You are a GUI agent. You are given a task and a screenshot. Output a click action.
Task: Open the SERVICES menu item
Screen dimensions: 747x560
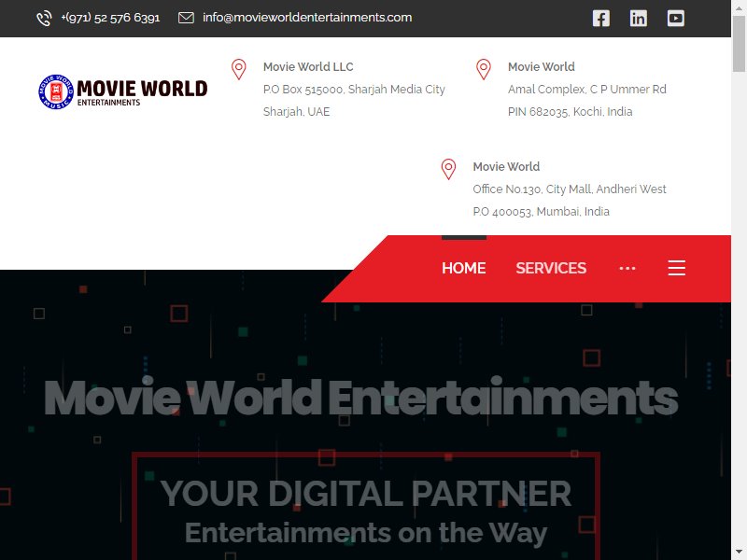point(551,268)
